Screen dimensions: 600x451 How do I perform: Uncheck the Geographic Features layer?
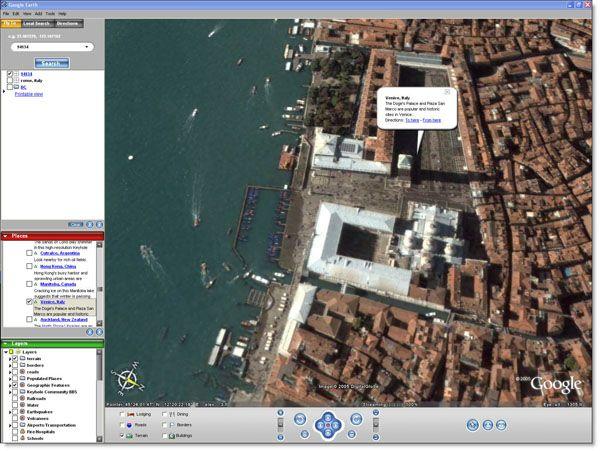15,385
